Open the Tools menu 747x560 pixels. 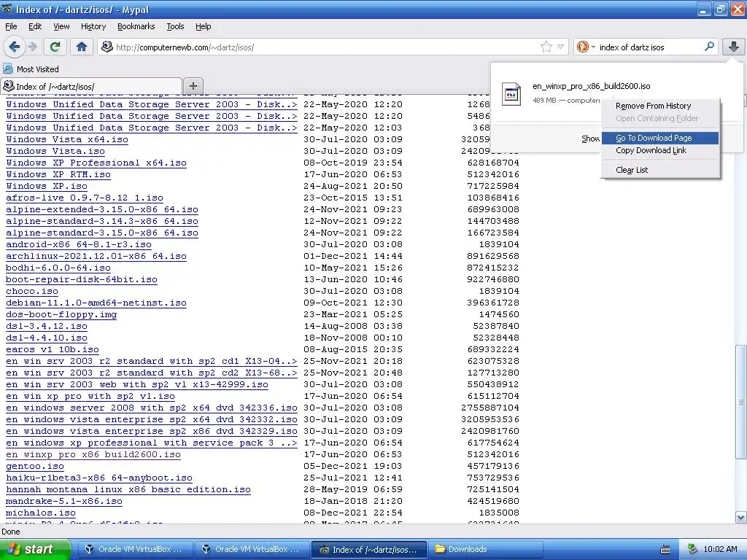point(175,26)
